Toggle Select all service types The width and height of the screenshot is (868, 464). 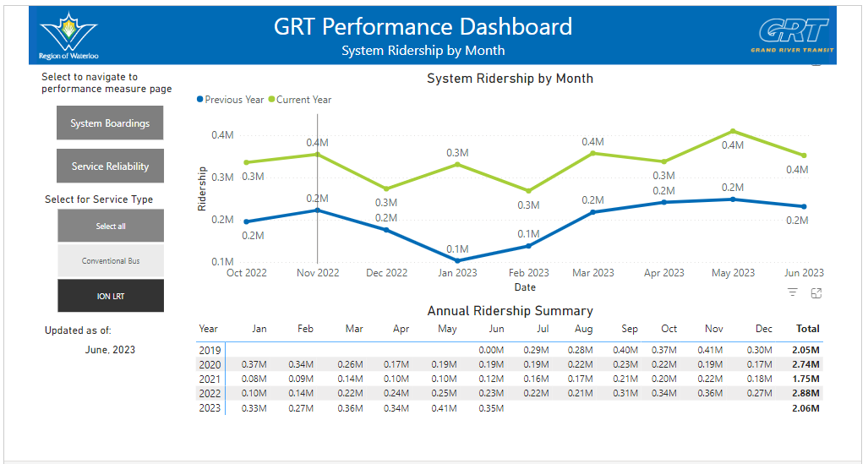tap(111, 227)
